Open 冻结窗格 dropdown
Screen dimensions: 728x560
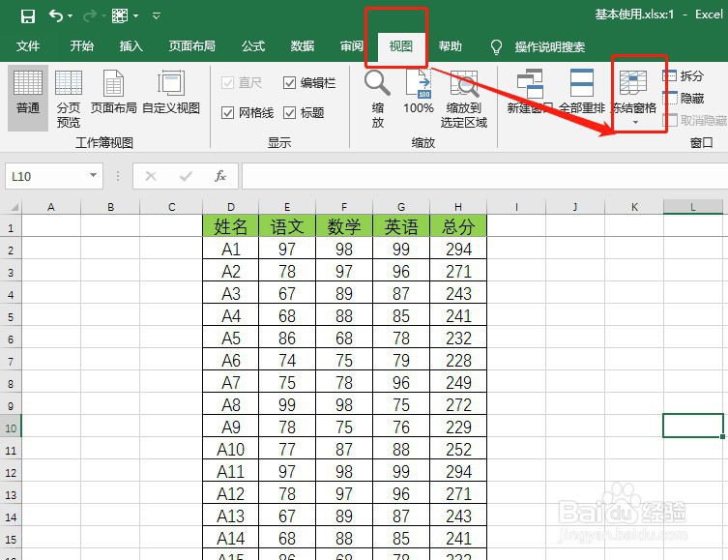tap(634, 97)
